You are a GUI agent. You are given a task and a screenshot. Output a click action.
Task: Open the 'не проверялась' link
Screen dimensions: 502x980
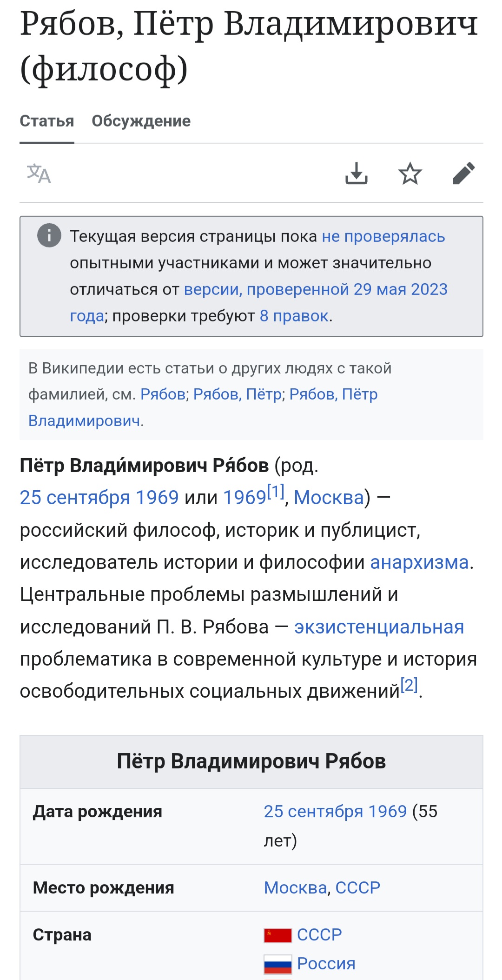pos(383,236)
